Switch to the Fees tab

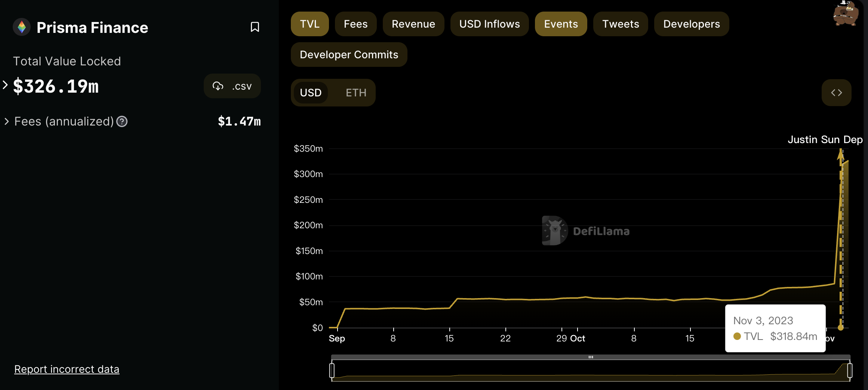pyautogui.click(x=355, y=24)
